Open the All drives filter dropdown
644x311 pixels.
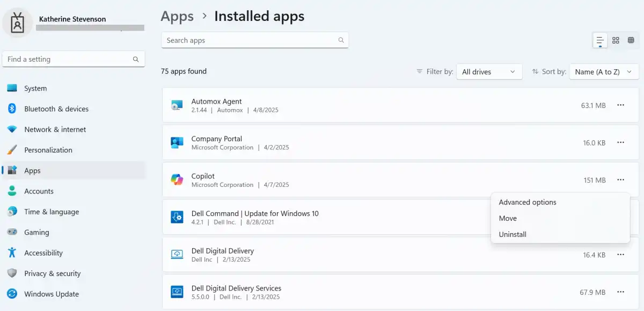click(x=489, y=71)
